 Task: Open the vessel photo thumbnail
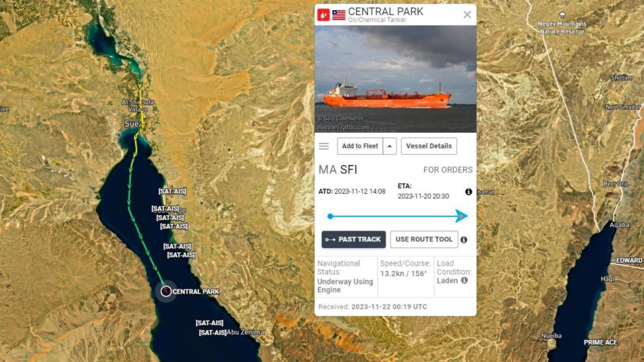tap(396, 79)
